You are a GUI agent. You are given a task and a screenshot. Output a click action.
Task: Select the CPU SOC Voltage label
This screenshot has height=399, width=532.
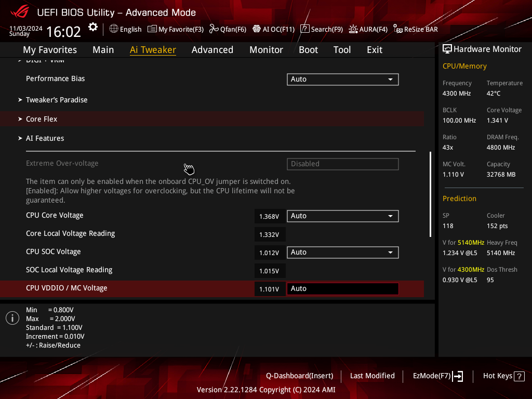pyautogui.click(x=54, y=252)
